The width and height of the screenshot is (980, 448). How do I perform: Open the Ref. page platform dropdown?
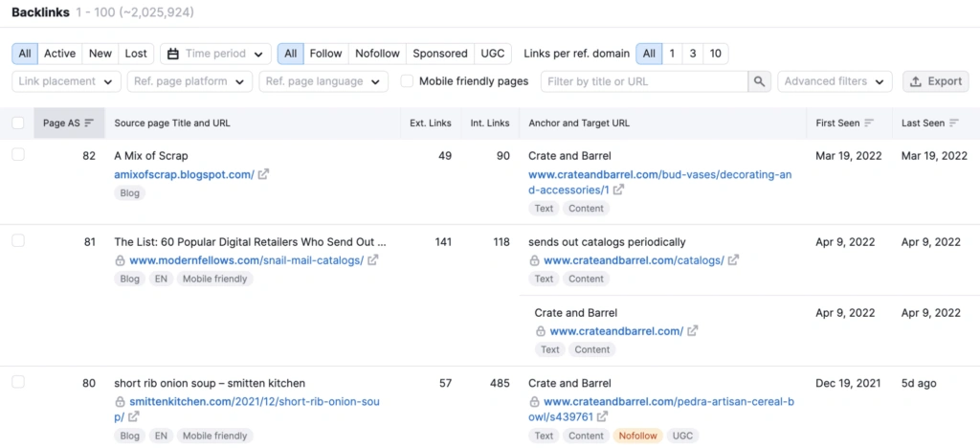pyautogui.click(x=189, y=81)
